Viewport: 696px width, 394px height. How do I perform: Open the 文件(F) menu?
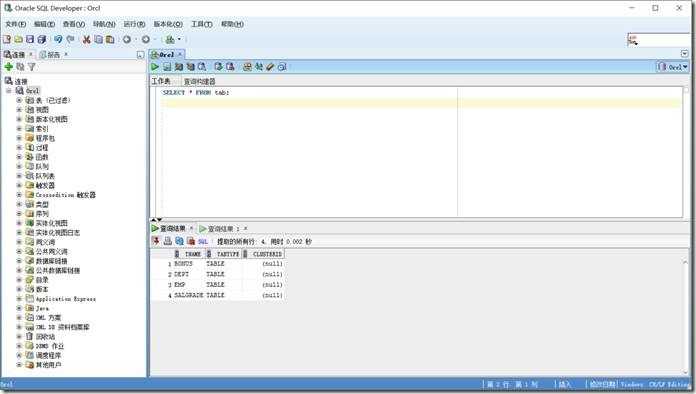tap(16, 24)
